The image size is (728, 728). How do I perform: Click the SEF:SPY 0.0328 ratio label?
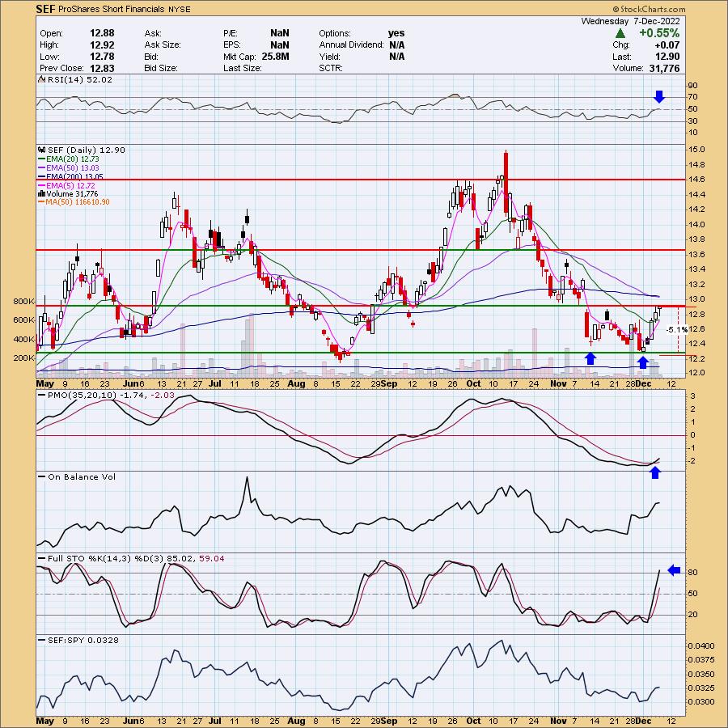83,640
